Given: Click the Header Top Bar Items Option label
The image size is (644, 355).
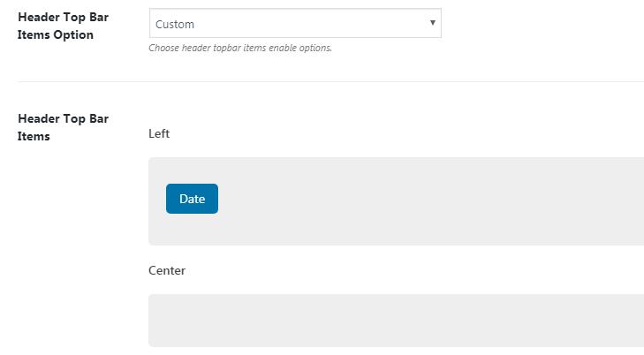Looking at the screenshot, I should (x=63, y=26).
